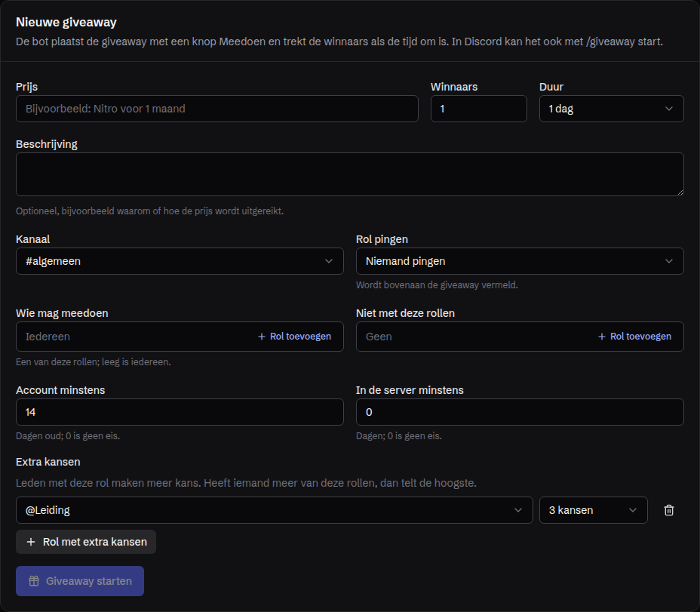Open the 3 kansen dropdown
700x612 pixels.
pos(594,510)
